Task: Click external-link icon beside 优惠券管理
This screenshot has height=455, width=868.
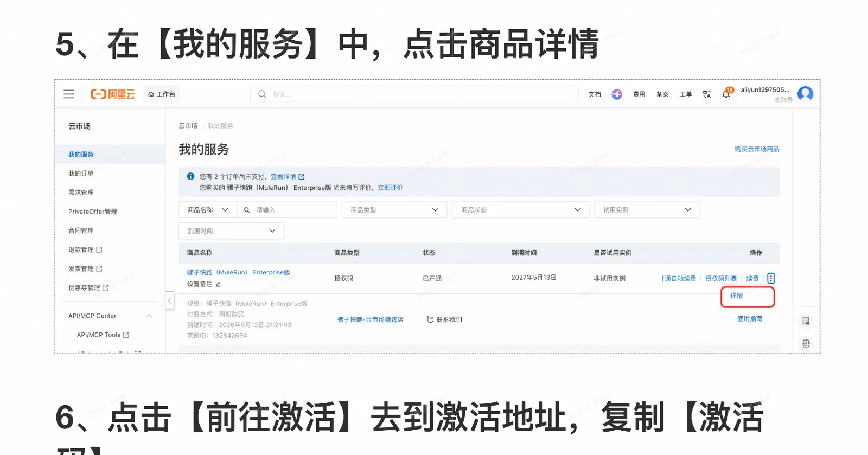Action: coord(106,287)
